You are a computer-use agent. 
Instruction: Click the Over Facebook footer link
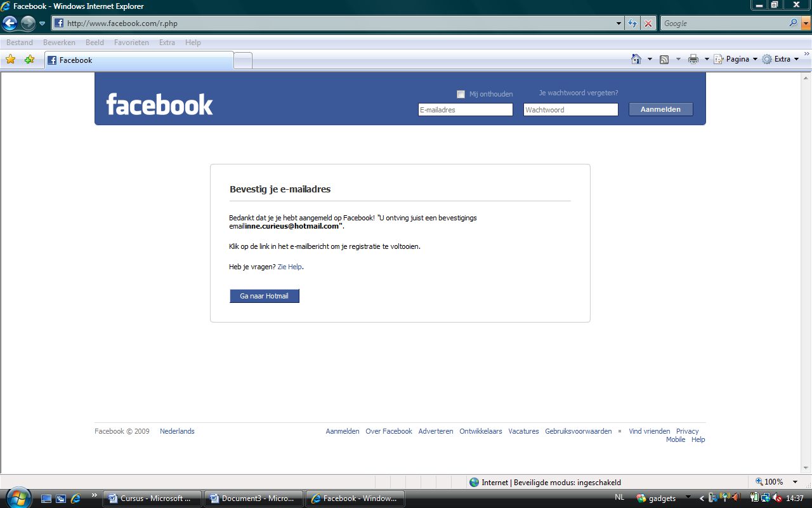point(389,431)
